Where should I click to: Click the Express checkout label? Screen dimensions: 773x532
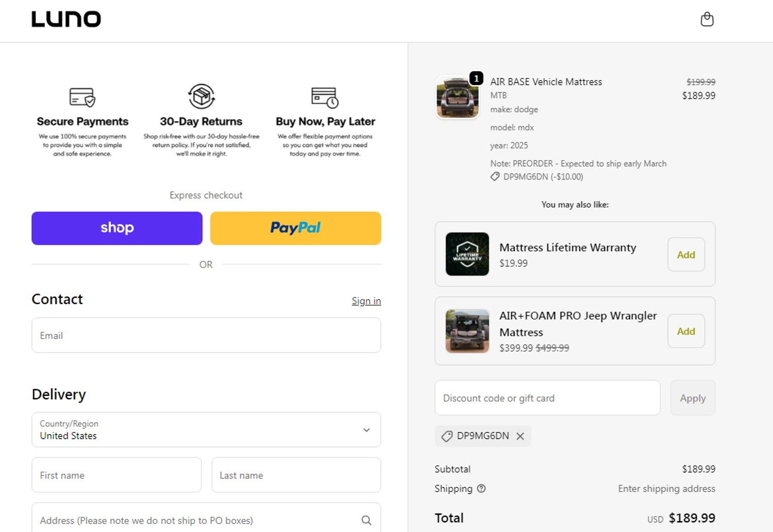pyautogui.click(x=206, y=195)
